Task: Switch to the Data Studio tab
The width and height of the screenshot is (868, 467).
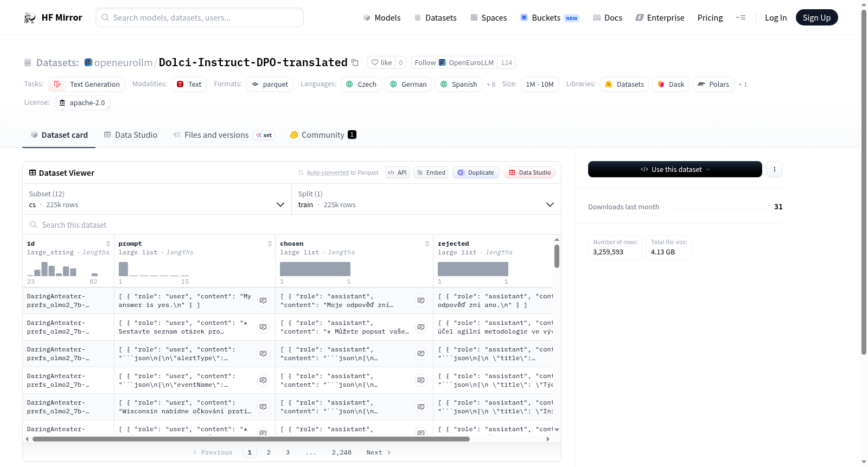Action: click(x=131, y=135)
